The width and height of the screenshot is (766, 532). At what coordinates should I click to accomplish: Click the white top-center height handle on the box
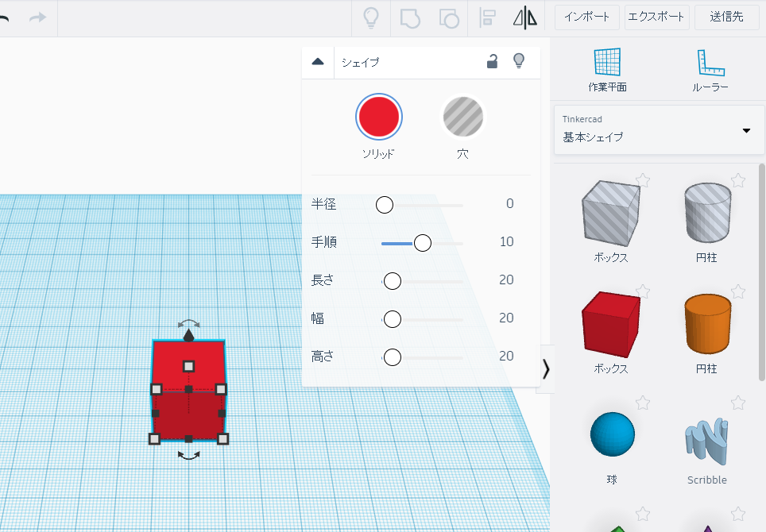[188, 366]
